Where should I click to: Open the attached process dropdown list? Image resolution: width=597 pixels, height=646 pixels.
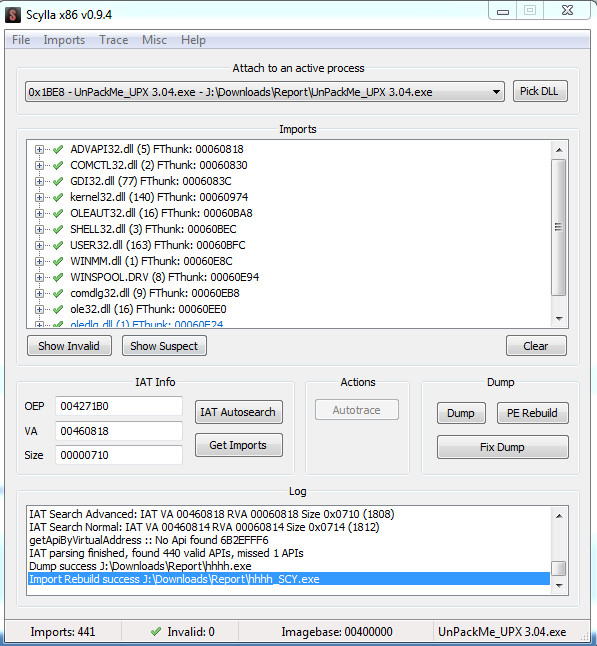pyautogui.click(x=496, y=92)
